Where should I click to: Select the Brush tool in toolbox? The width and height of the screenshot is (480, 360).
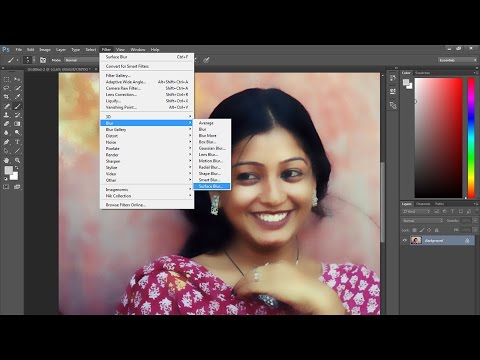[x=17, y=106]
